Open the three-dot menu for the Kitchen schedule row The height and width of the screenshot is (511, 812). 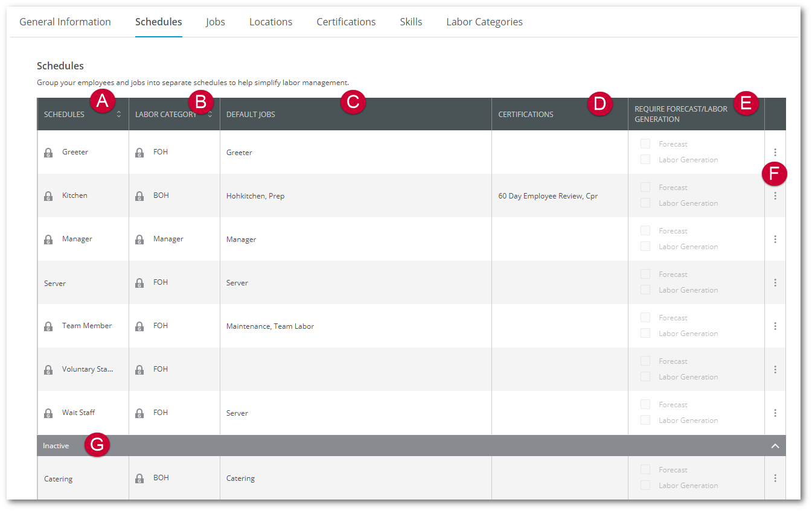775,195
